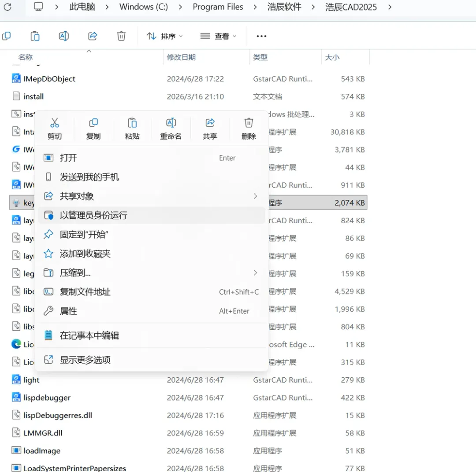The image size is (476, 472).
Task: Select 打开 from the context menu
Action: coord(152,158)
